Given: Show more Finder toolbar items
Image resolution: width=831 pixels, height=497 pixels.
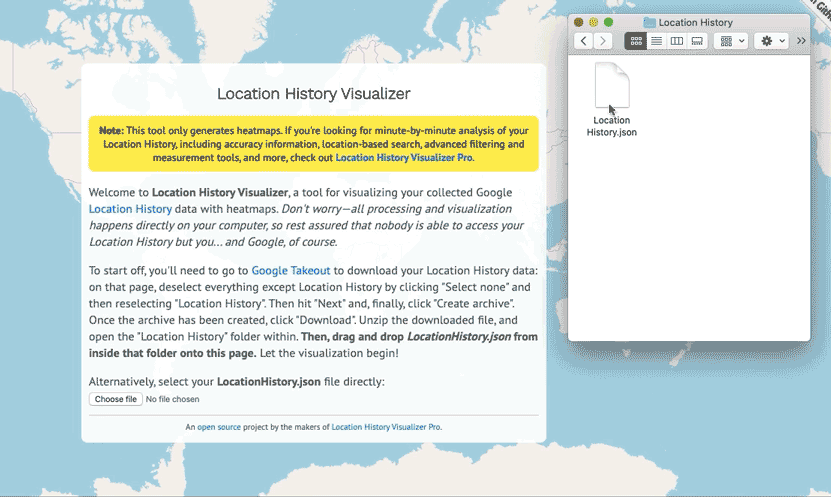Looking at the screenshot, I should click(801, 41).
